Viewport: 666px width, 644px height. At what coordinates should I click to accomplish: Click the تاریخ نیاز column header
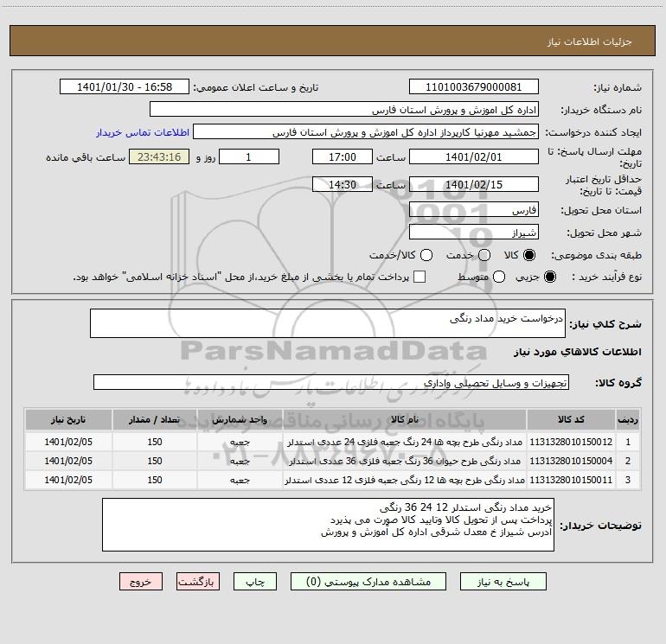point(68,419)
